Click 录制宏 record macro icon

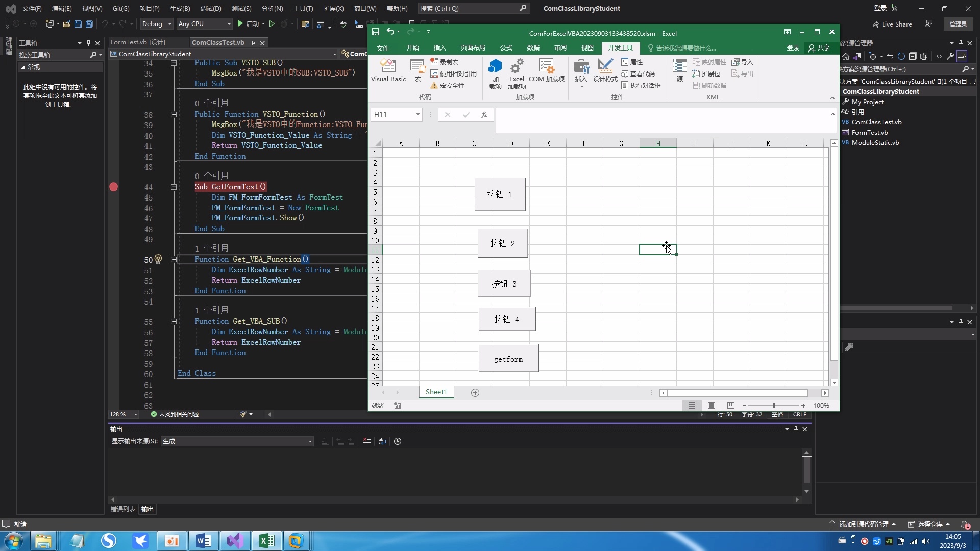point(434,62)
